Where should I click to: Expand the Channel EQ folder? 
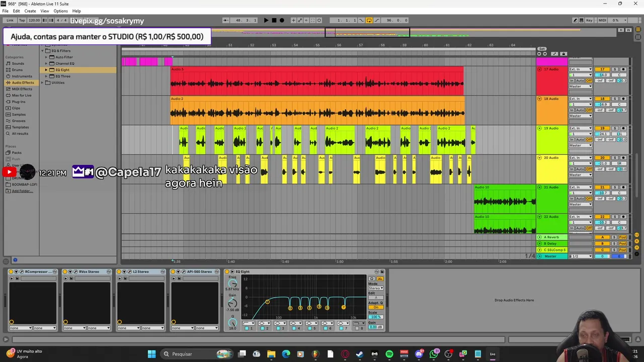(x=46, y=63)
